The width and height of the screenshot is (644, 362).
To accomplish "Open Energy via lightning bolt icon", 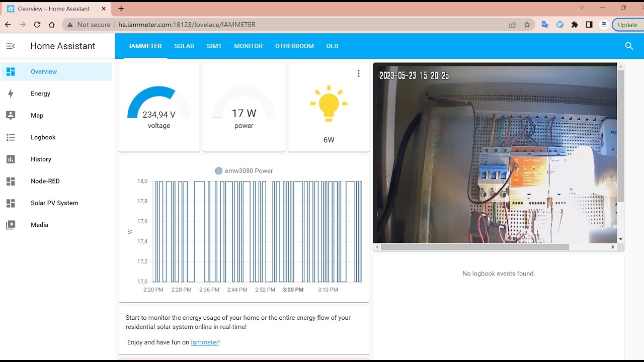I will 11,94.
